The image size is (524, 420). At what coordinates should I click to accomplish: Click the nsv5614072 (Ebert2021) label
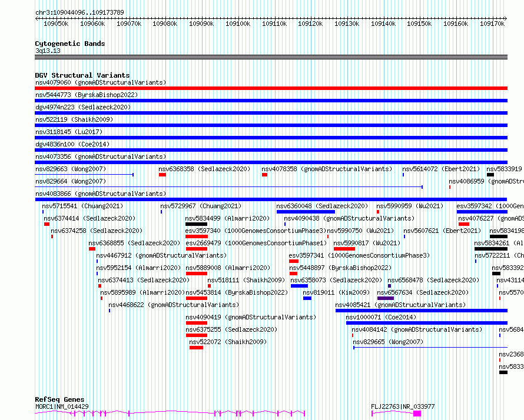441,169
